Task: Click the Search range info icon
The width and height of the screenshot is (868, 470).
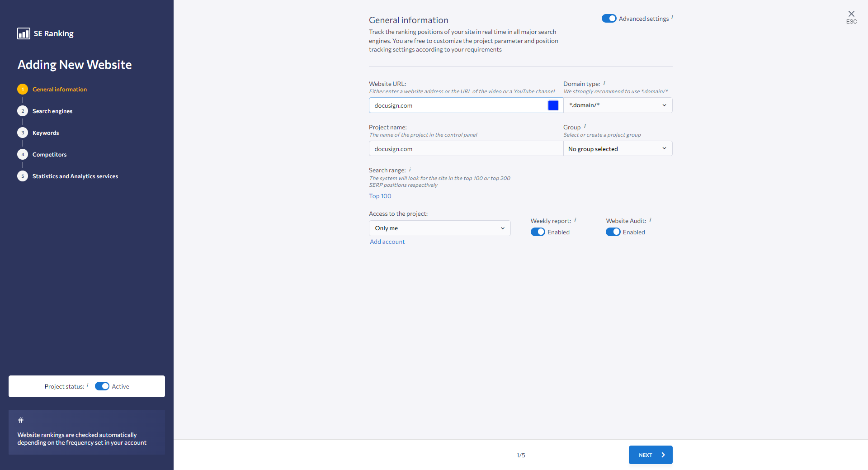Action: coord(410,170)
